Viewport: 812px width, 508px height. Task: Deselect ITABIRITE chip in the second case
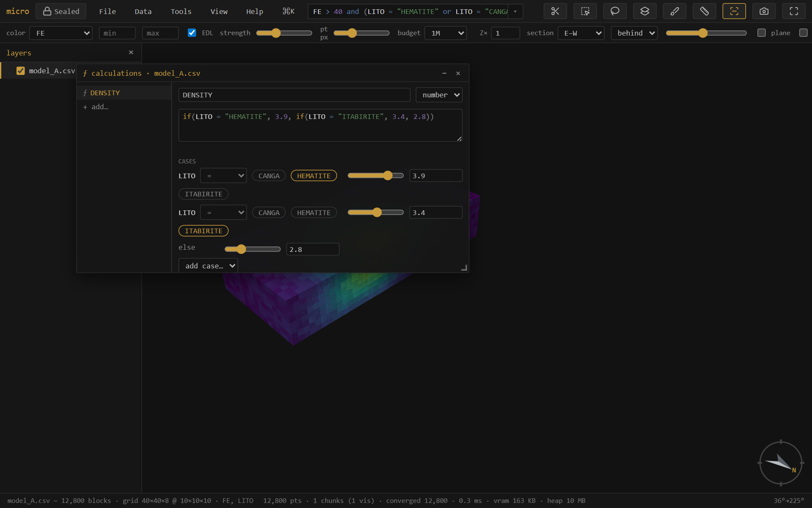[x=203, y=231]
